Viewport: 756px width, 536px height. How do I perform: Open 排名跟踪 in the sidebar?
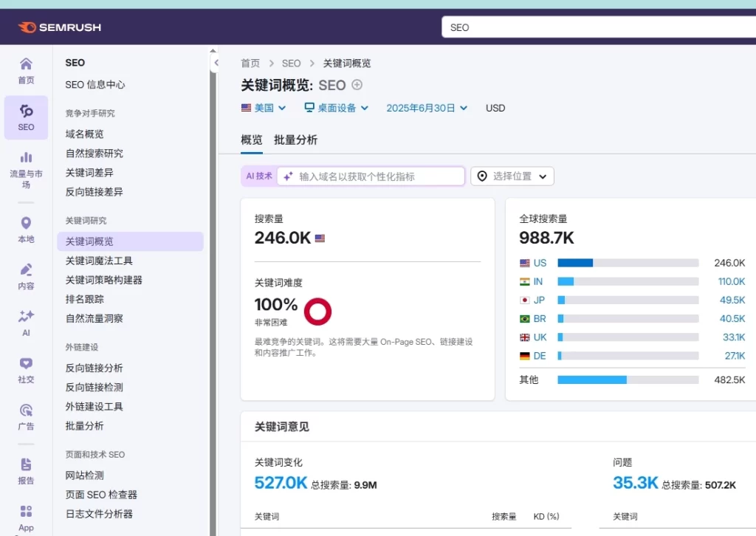coord(84,299)
